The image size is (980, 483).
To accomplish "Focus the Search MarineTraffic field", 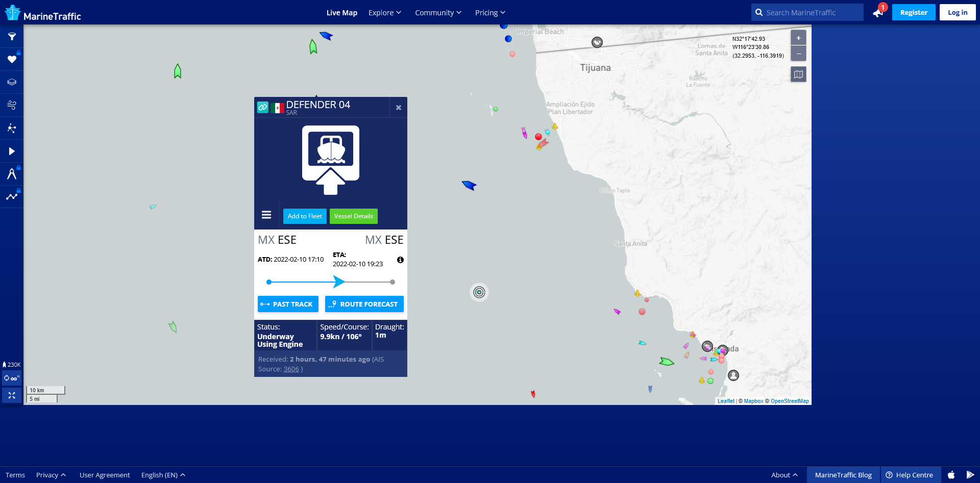I will 807,12.
